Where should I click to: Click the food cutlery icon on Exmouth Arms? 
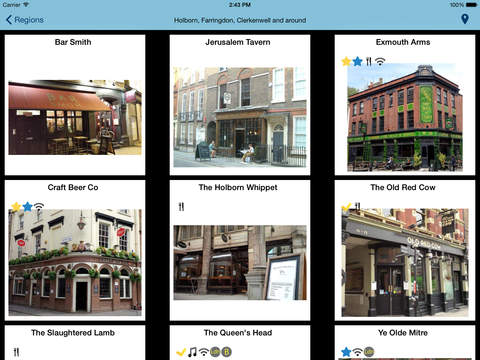(x=368, y=61)
